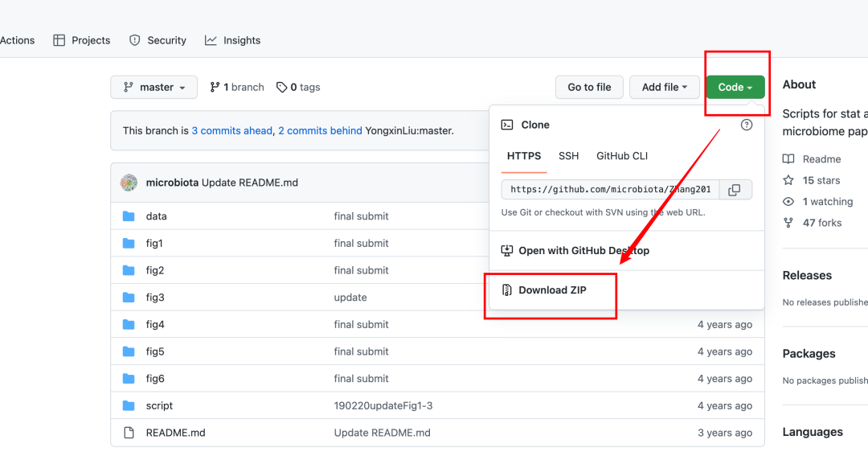The height and width of the screenshot is (452, 868).
Task: Click the microbiota avatar thumbnail
Action: [129, 183]
